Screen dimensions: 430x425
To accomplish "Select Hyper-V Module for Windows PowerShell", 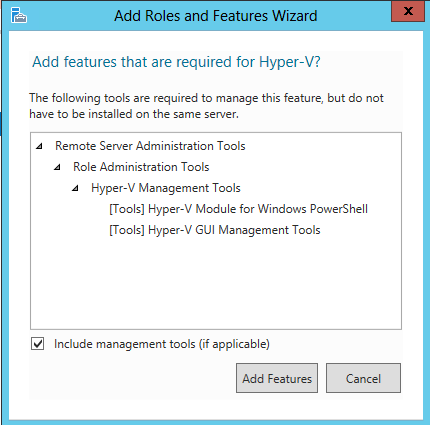I will [238, 209].
